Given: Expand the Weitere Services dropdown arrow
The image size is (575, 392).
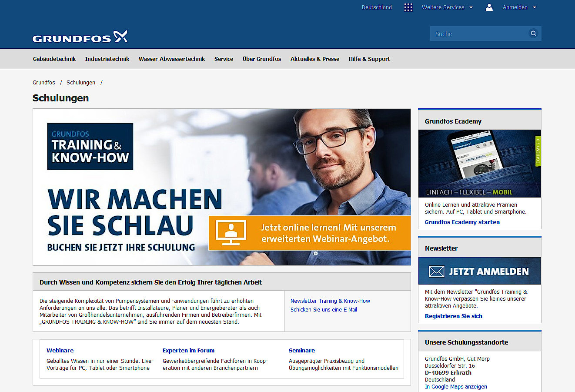Looking at the screenshot, I should [x=471, y=7].
